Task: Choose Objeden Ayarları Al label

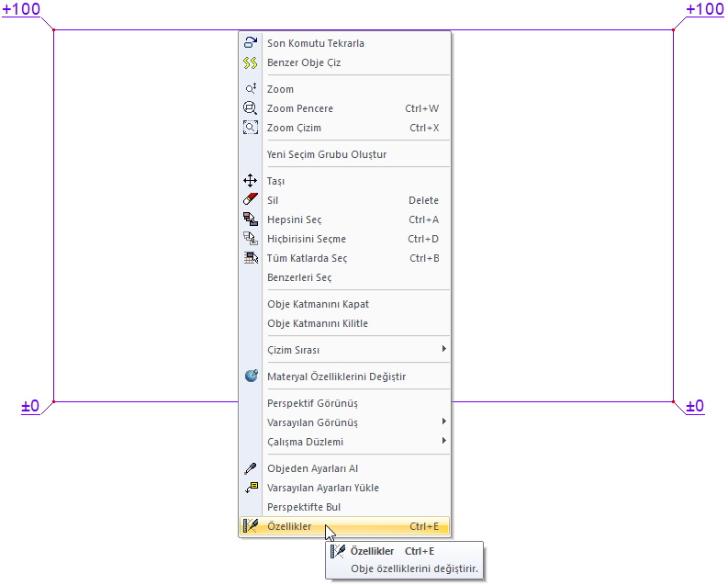Action: coord(312,469)
